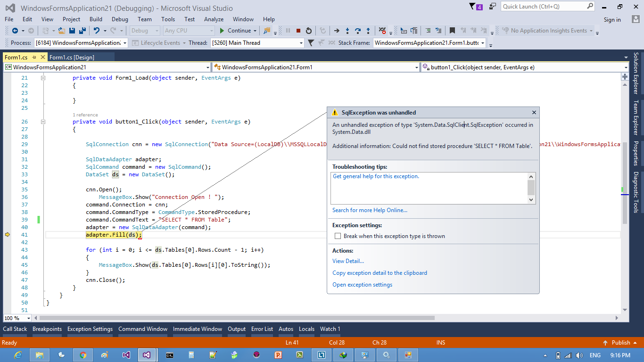Click the View Detail link

348,261
